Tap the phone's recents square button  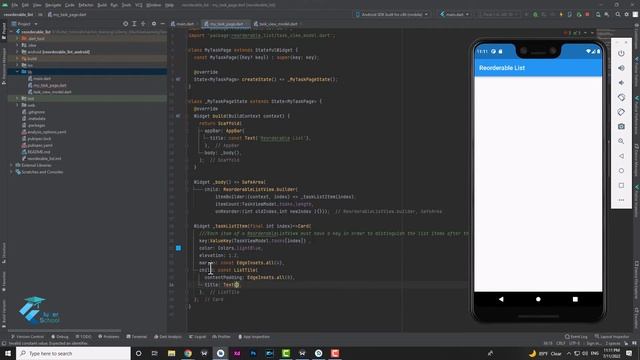(x=575, y=299)
